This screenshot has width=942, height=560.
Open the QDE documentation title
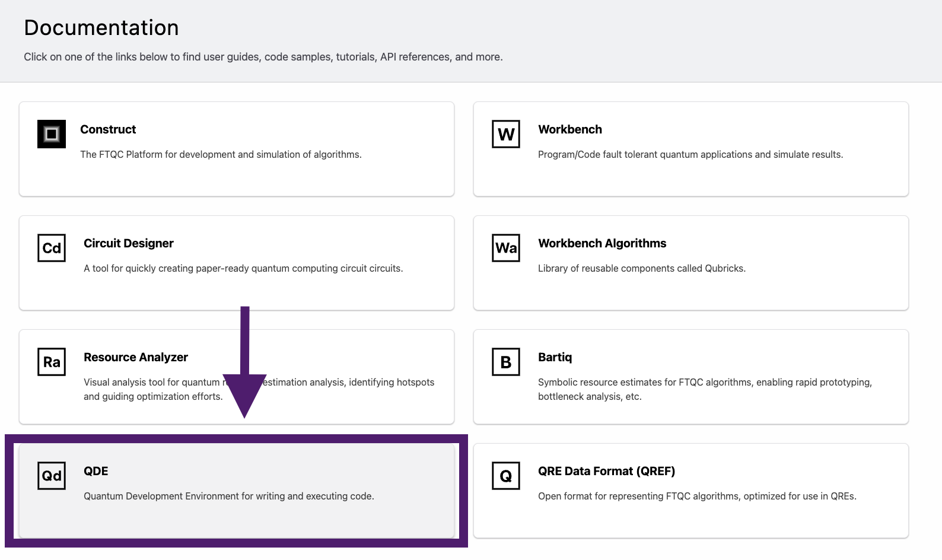(96, 471)
